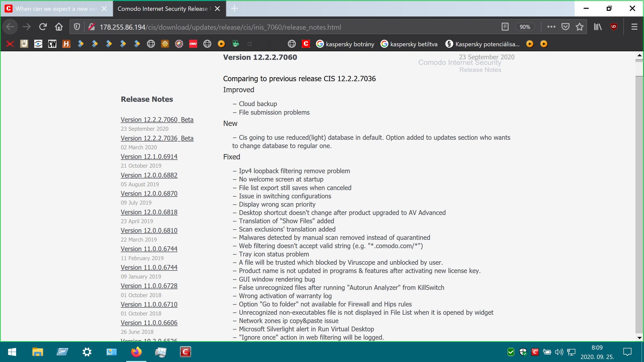Click 'Ipv4 loopback filtering remove problem' entry
Image resolution: width=644 pixels, height=362 pixels.
coord(294,171)
